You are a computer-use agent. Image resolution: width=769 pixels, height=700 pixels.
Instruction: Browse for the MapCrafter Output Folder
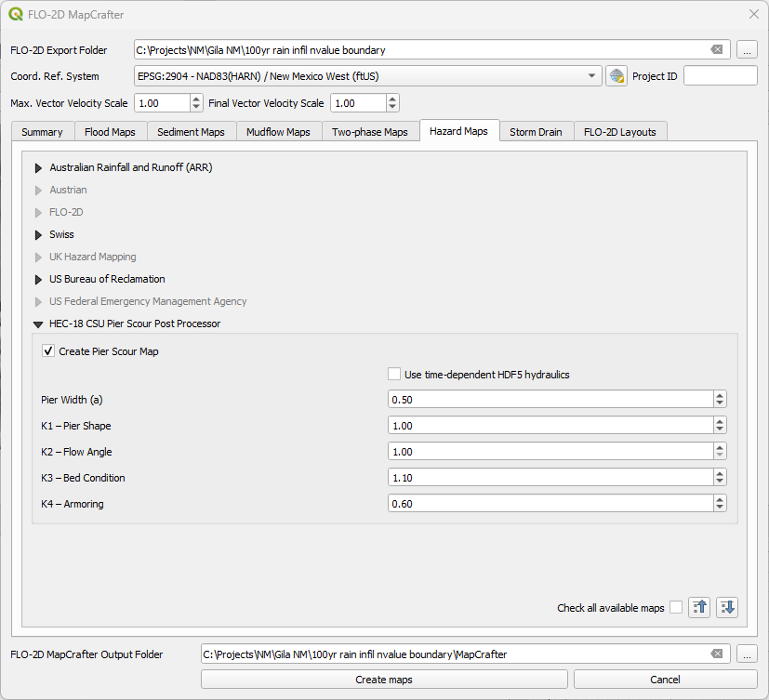click(x=747, y=654)
